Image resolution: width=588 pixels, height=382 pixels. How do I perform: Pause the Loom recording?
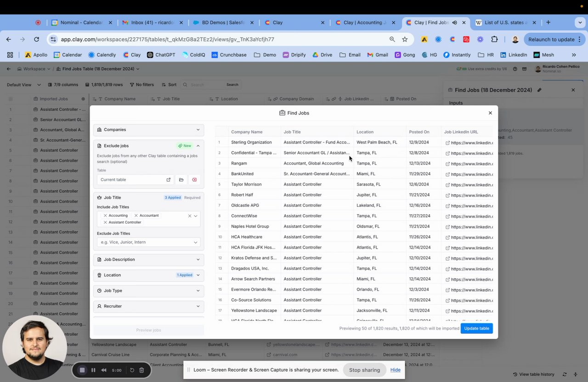[93, 370]
